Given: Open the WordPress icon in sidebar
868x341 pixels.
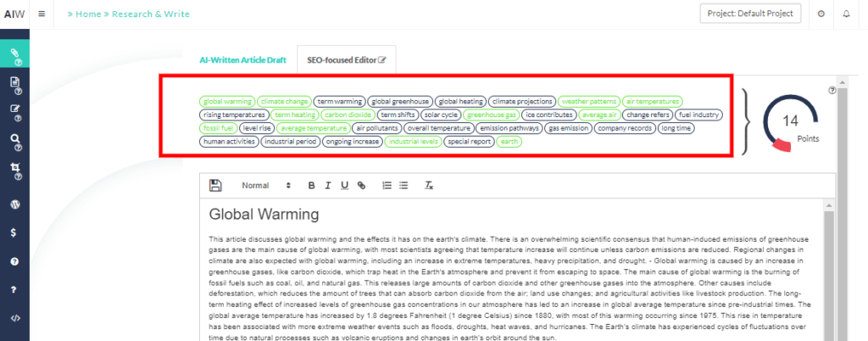Looking at the screenshot, I should click(x=15, y=204).
